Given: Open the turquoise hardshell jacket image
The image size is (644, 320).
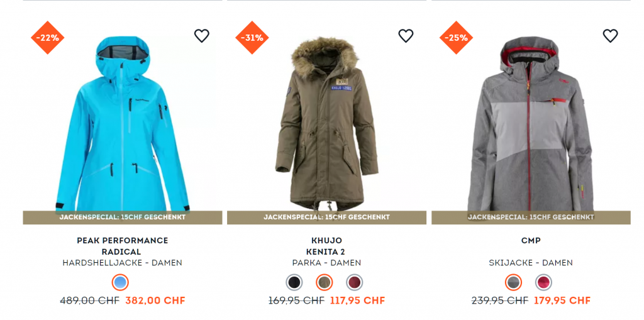Looking at the screenshot, I should click(123, 124).
